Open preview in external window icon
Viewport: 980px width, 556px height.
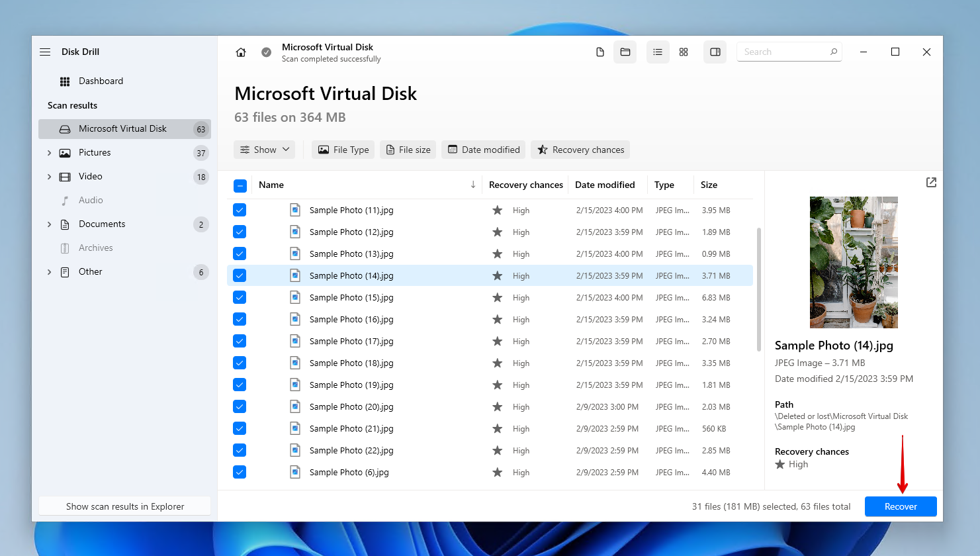(x=931, y=182)
